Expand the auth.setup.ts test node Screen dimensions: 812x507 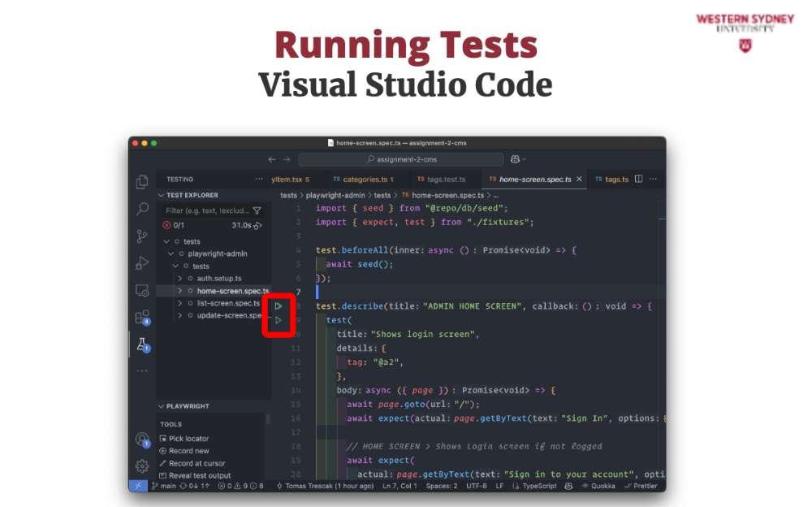tap(179, 279)
